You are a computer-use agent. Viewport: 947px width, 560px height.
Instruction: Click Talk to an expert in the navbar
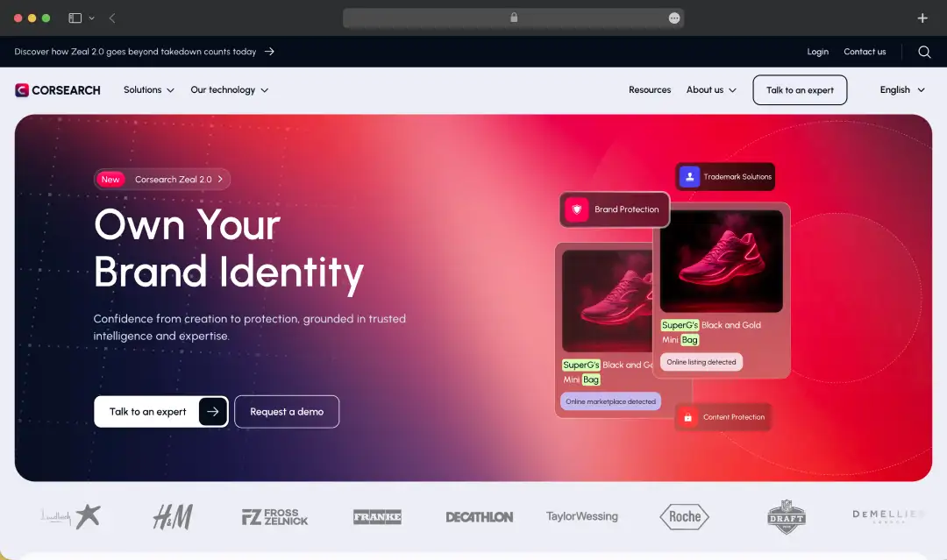pos(800,90)
